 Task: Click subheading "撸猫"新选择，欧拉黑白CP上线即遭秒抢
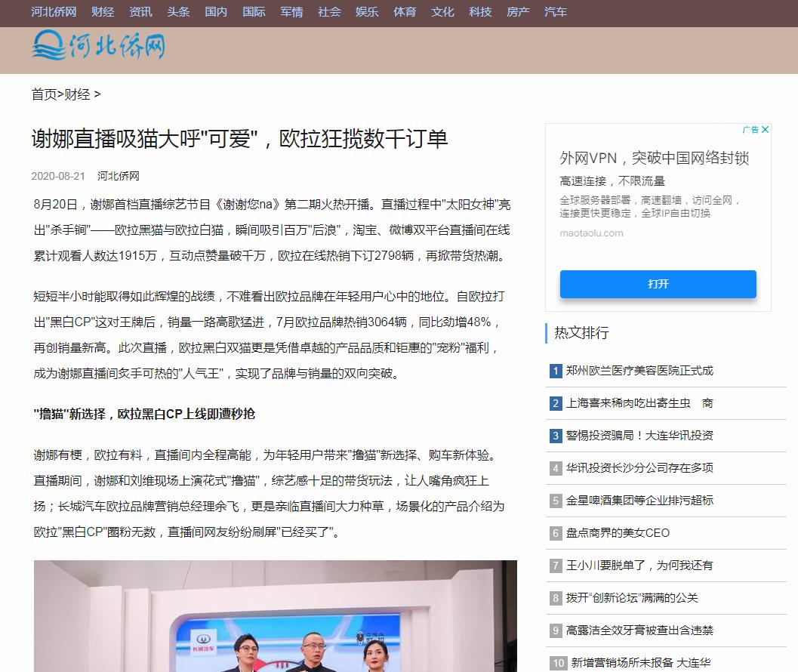144,415
